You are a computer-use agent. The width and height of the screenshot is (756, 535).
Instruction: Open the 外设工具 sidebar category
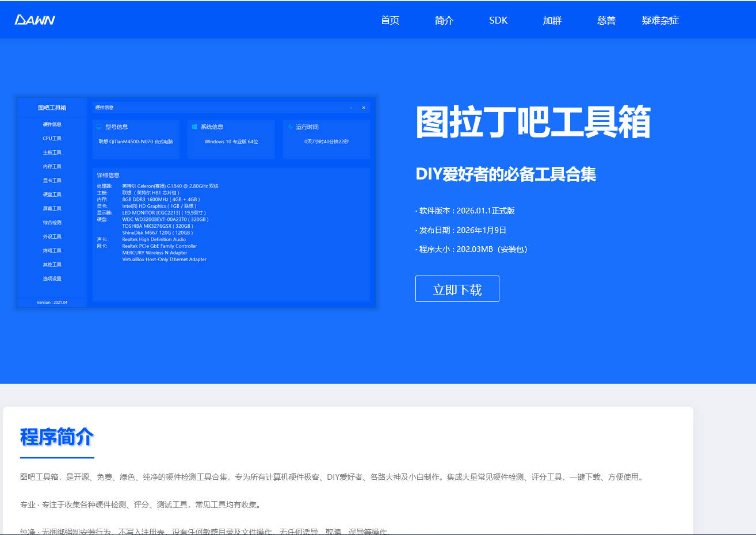click(x=52, y=236)
